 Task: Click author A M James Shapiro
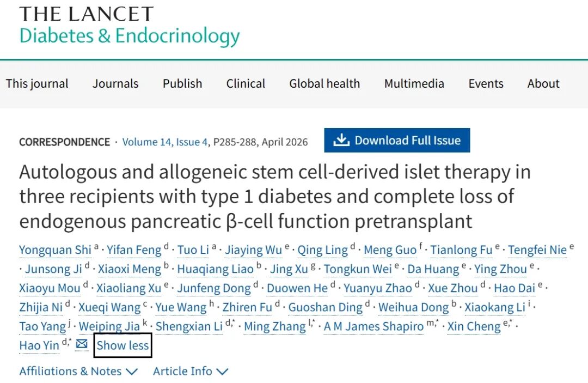(373, 326)
